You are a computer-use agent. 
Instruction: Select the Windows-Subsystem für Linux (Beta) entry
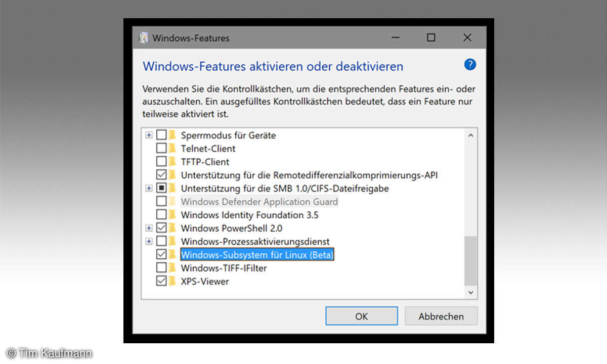pyautogui.click(x=257, y=255)
